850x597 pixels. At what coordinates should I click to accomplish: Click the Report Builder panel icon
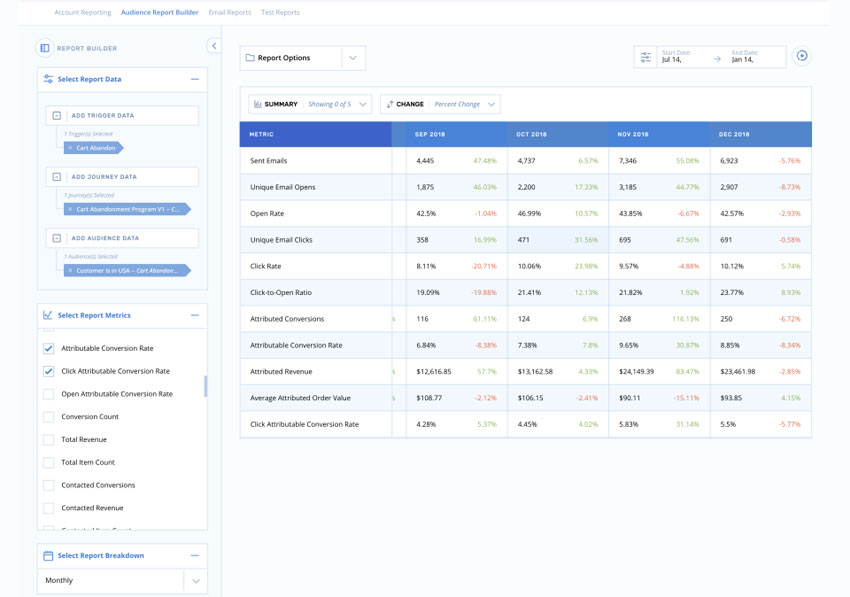[x=45, y=48]
